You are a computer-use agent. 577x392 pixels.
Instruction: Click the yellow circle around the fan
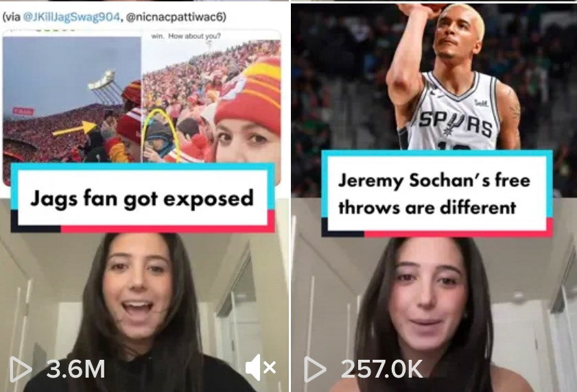pyautogui.click(x=161, y=134)
